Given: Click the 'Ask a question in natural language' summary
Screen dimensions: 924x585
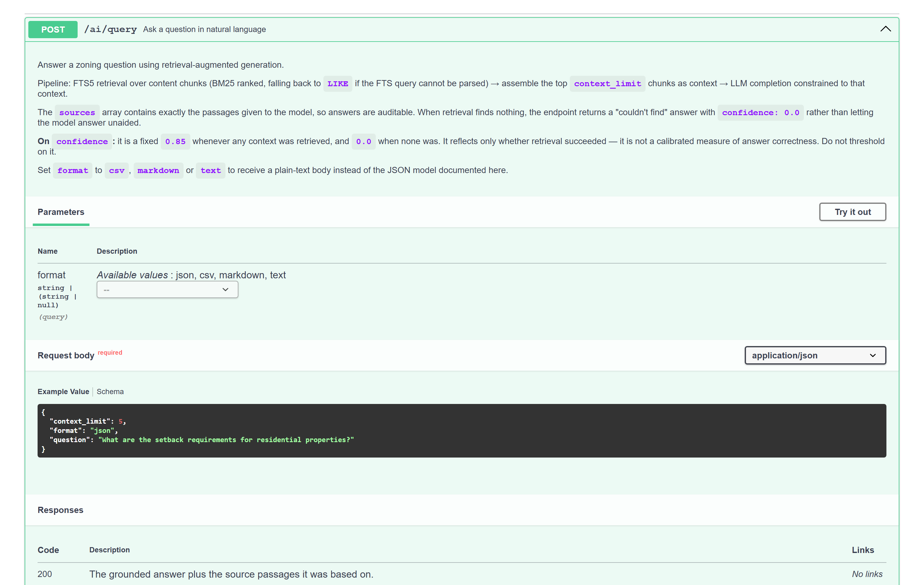Looking at the screenshot, I should tap(205, 30).
